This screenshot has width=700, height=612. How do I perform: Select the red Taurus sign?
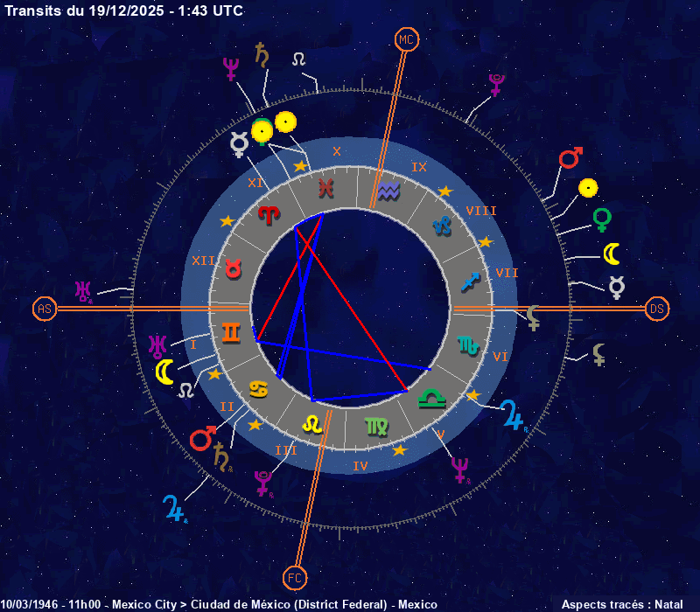233,268
